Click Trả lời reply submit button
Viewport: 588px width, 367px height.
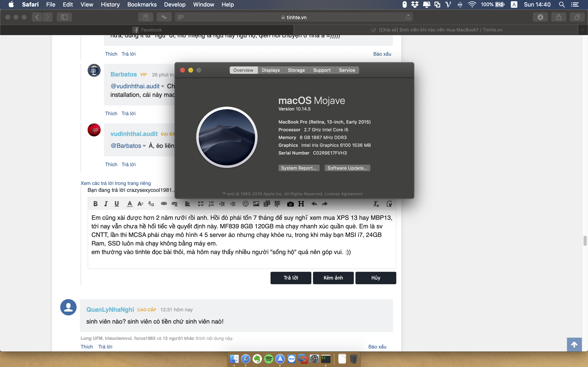click(291, 278)
